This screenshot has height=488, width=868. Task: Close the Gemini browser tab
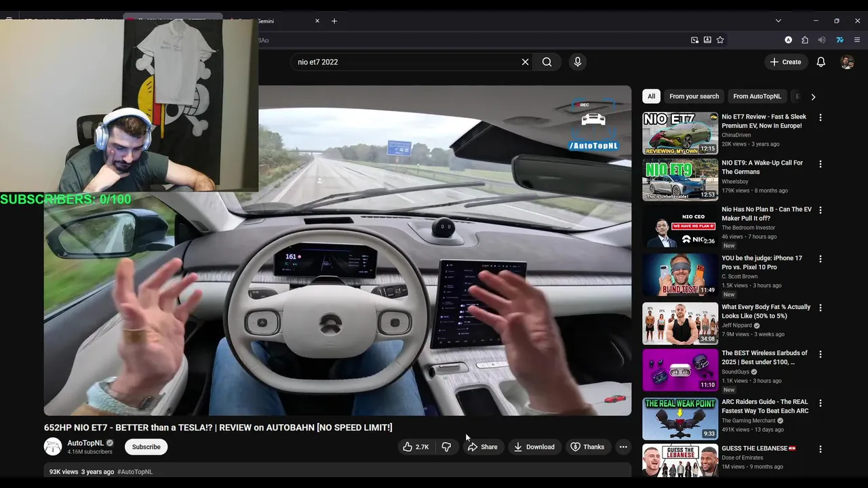tap(317, 21)
